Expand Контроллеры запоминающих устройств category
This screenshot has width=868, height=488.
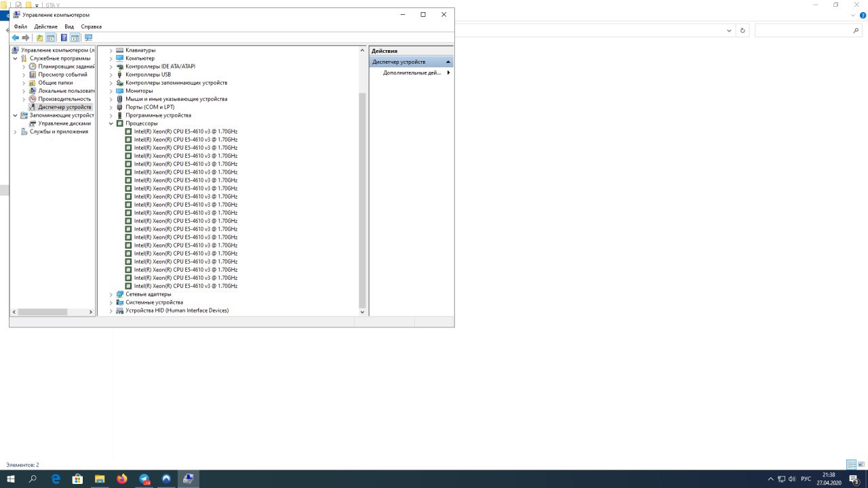111,83
